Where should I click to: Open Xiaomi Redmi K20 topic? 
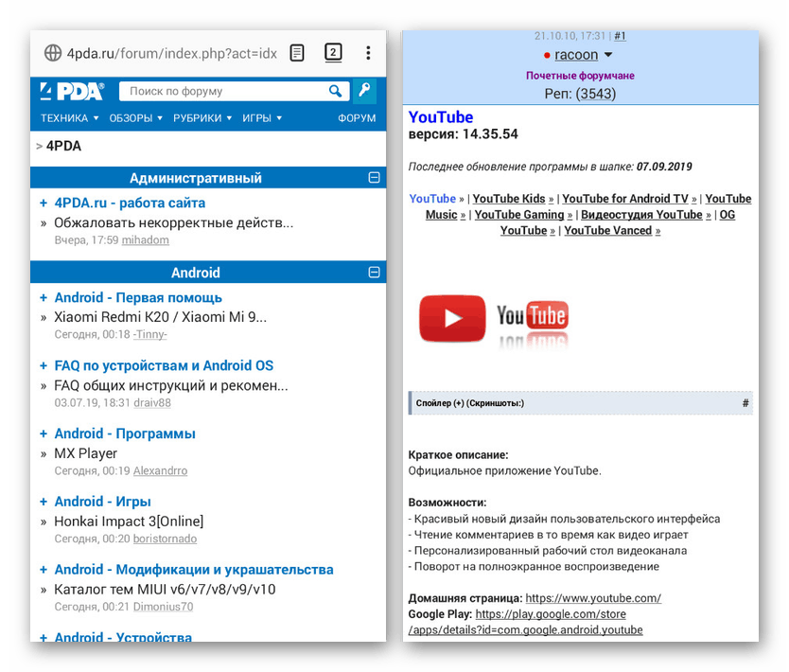tap(160, 317)
